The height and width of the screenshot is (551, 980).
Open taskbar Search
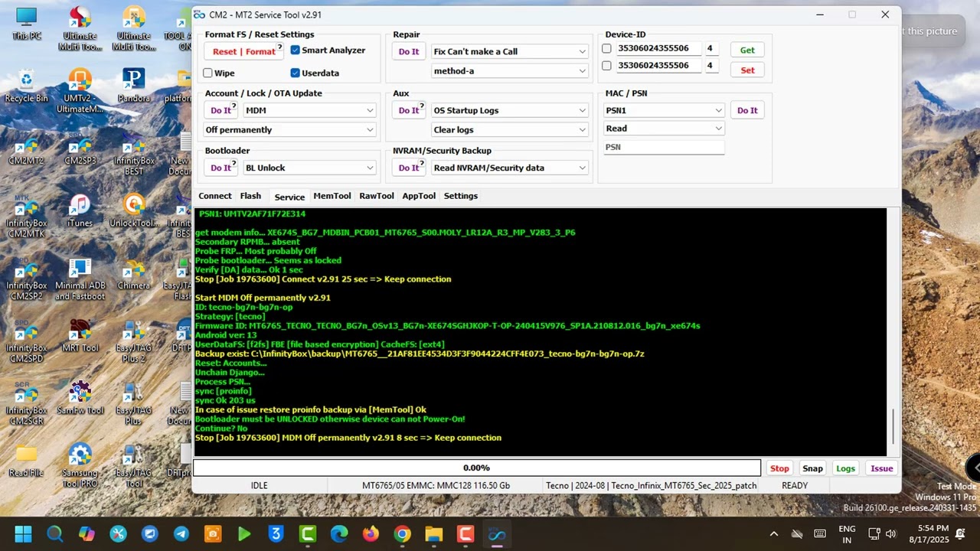(54, 533)
